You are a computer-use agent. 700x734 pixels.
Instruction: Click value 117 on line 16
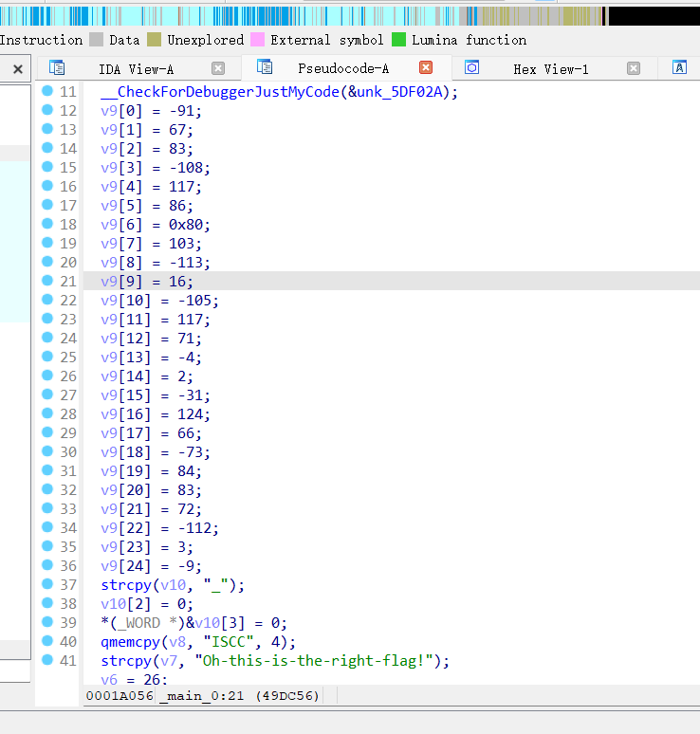[182, 187]
